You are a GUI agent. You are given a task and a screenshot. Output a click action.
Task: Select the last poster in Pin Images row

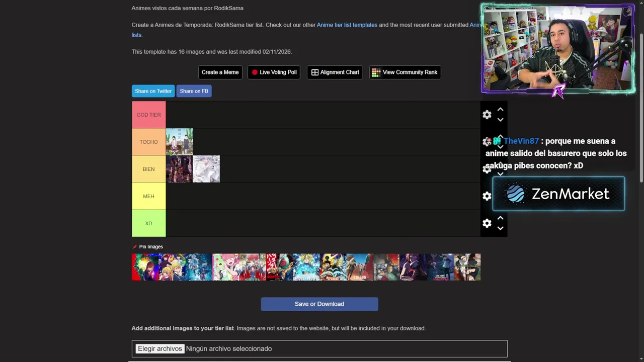(x=467, y=267)
